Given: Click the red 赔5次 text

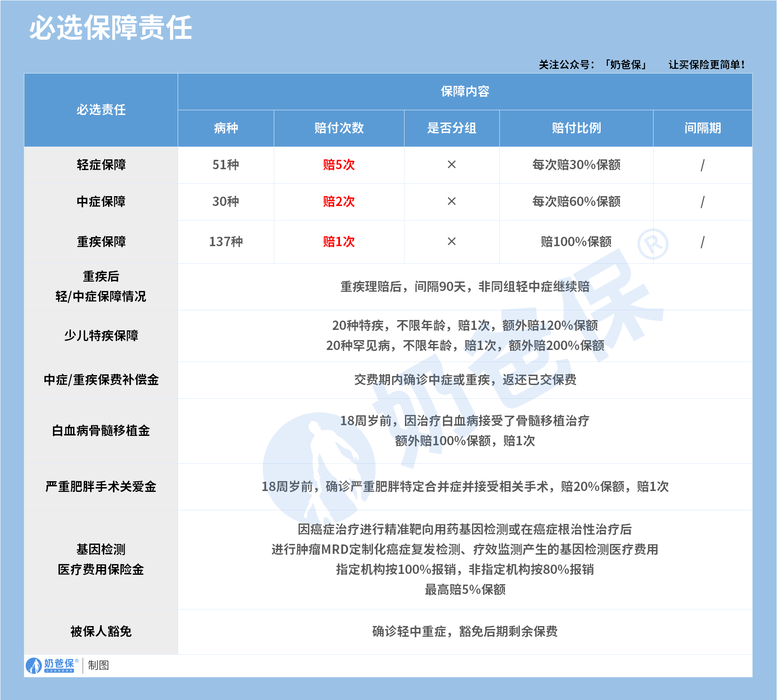Looking at the screenshot, I should coord(339,165).
